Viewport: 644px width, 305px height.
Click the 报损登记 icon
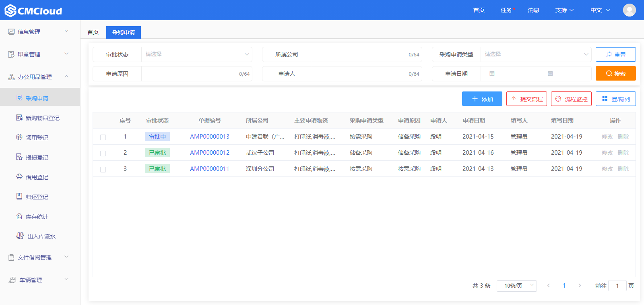(19, 157)
